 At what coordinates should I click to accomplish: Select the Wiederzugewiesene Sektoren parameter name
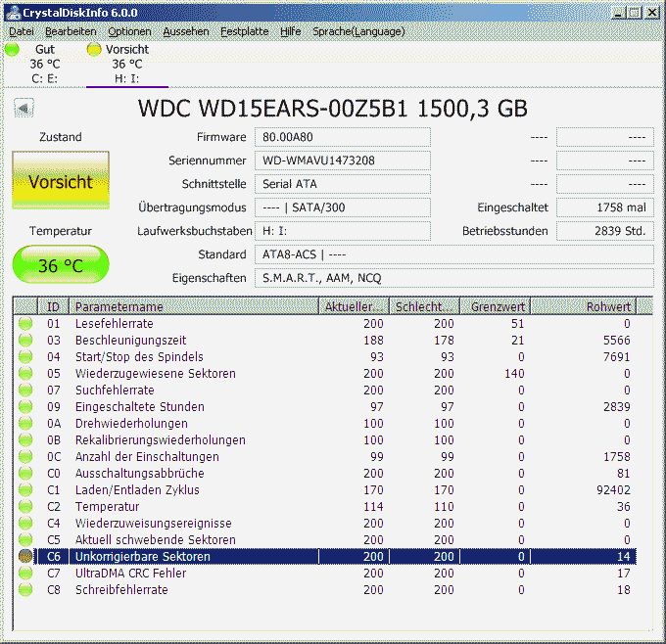coord(155,374)
